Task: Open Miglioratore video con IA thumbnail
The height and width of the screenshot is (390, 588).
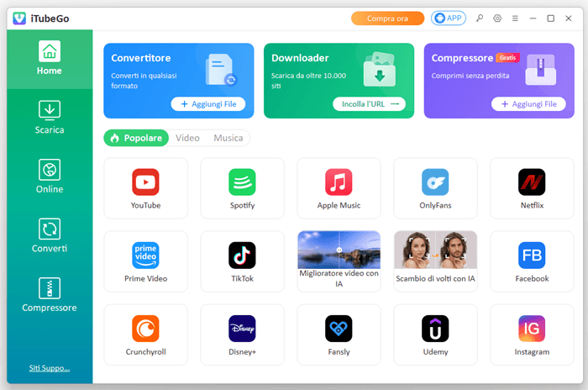Action: tap(339, 250)
